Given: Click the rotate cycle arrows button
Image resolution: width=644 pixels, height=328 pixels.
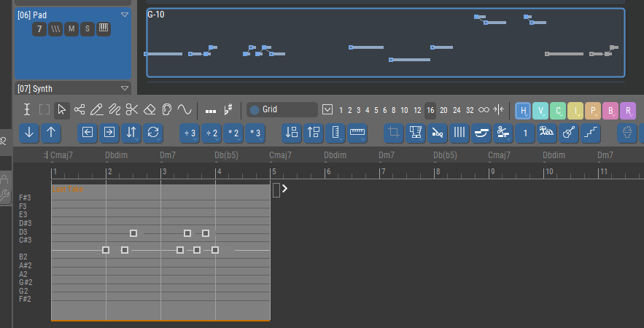Looking at the screenshot, I should pyautogui.click(x=153, y=133).
